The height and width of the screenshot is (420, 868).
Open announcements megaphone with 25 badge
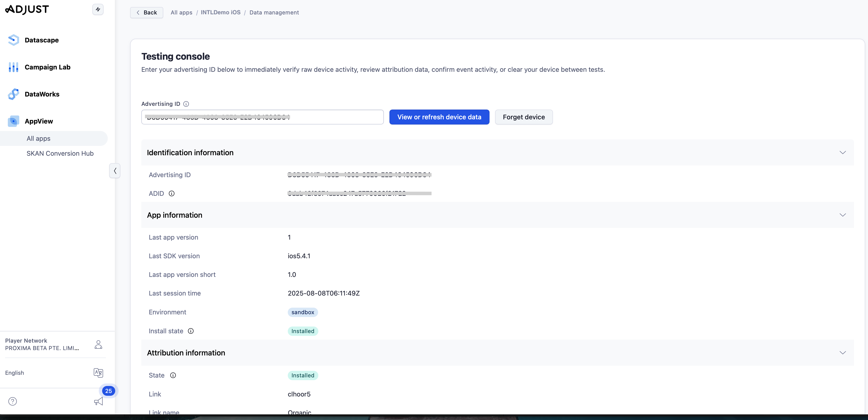point(98,401)
